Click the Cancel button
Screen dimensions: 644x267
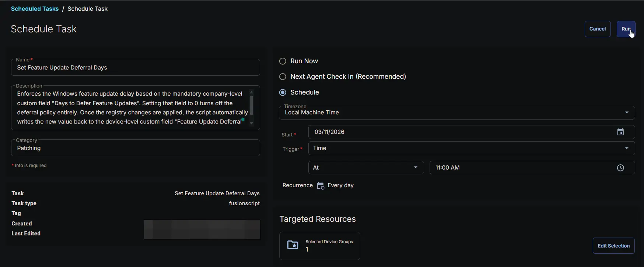(597, 29)
